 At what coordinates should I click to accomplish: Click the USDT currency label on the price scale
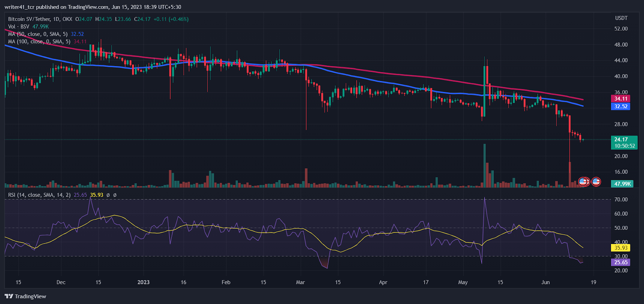[621, 18]
